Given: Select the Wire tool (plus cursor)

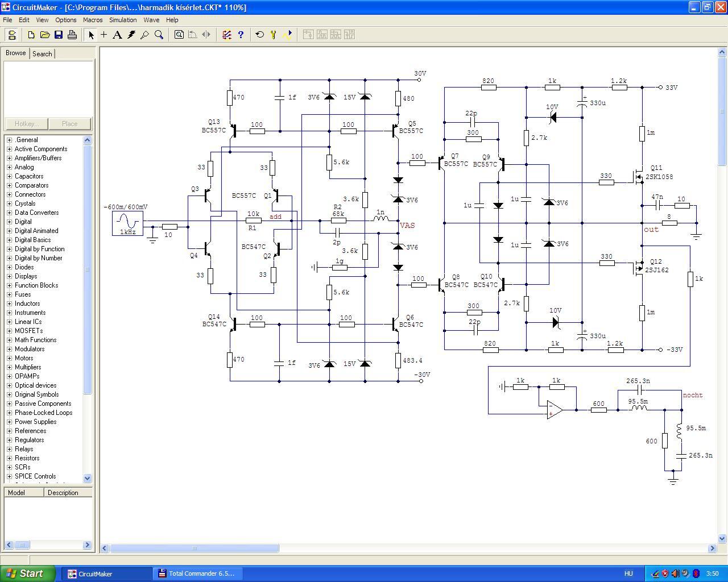Looking at the screenshot, I should (104, 35).
